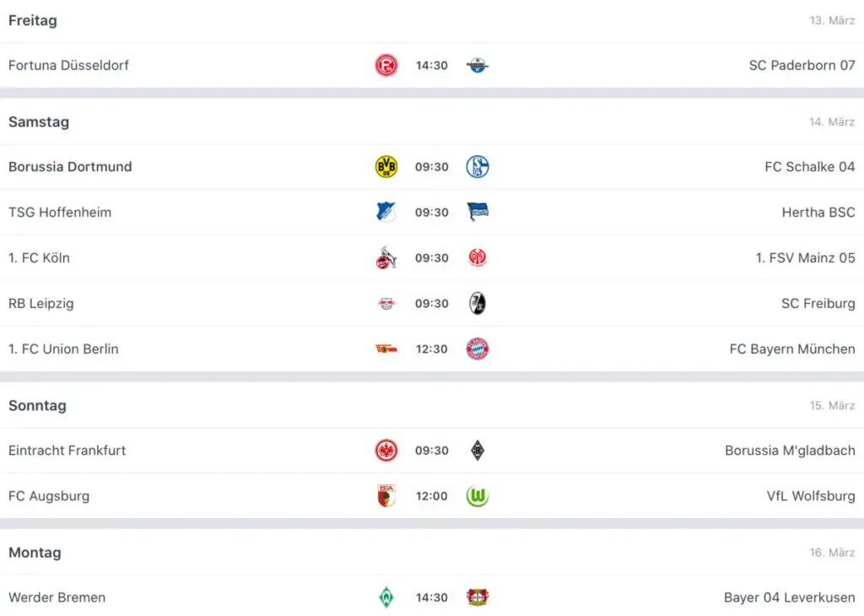Open the Werder Bremen team name
This screenshot has width=864, height=616.
57,597
